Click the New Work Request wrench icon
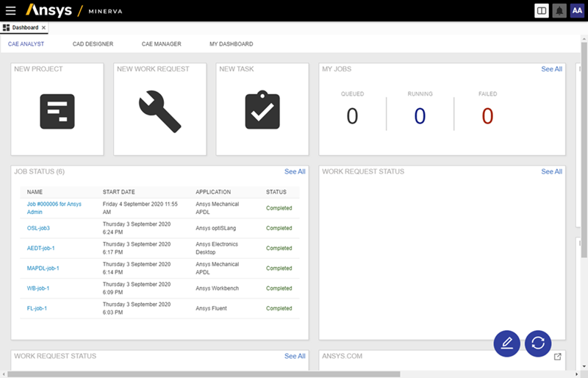 pos(159,112)
